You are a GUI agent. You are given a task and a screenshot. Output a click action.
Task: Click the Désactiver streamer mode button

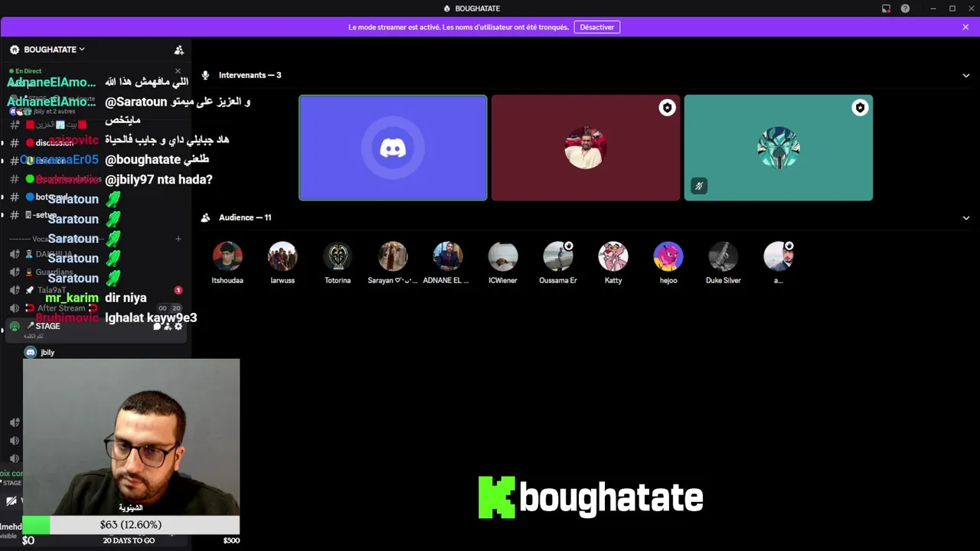click(596, 27)
